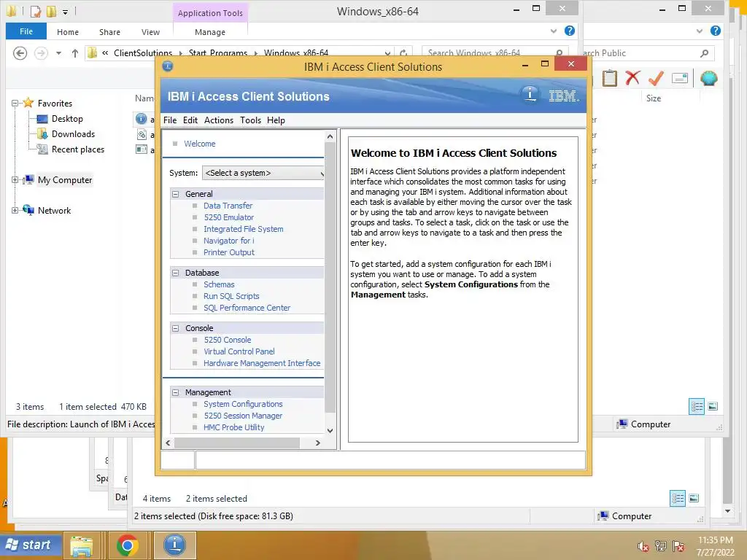747x560 pixels.
Task: Click task panel scroll-down arrow
Action: (330, 430)
